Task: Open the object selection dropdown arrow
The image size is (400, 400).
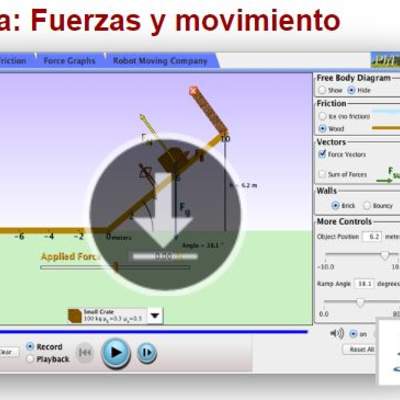Action: [155, 315]
